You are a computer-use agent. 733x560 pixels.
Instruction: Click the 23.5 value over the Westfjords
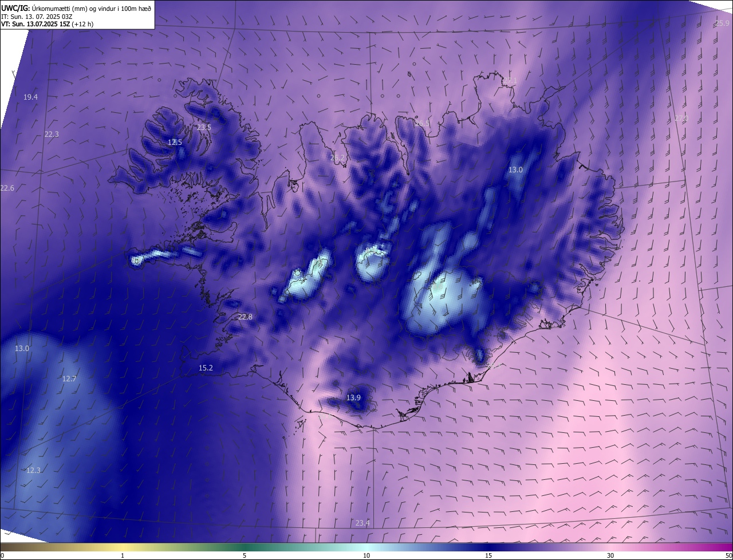pyautogui.click(x=204, y=127)
